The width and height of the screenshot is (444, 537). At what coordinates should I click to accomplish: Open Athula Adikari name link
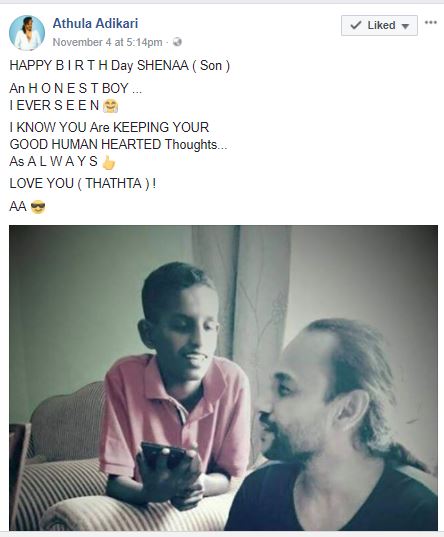[x=95, y=23]
